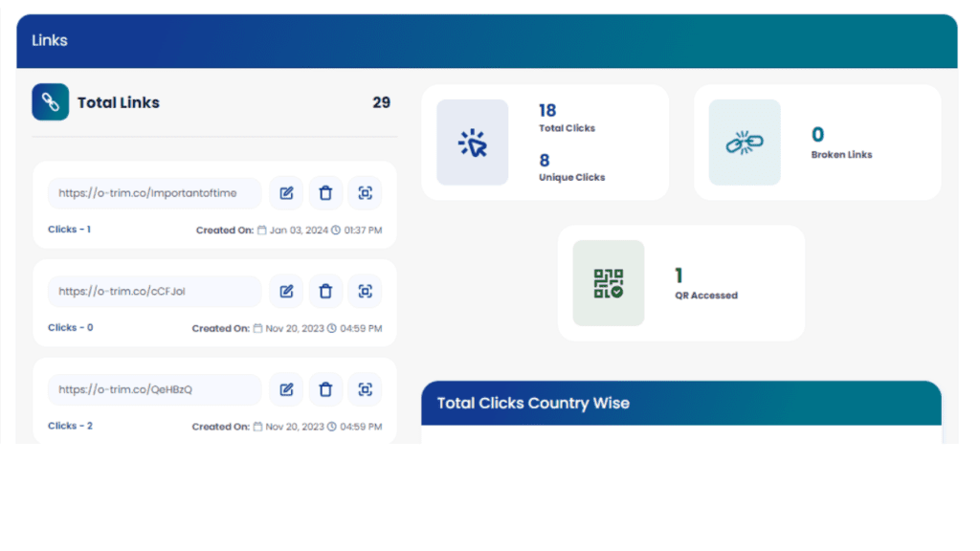Click the 'Clicks - 0' text
Image resolution: width=980 pixels, height=551 pixels.
71,327
